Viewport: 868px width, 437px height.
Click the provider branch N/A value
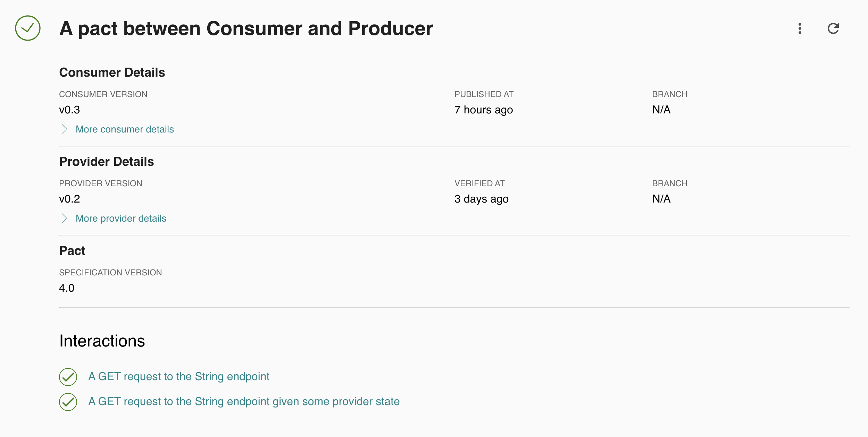pyautogui.click(x=661, y=199)
